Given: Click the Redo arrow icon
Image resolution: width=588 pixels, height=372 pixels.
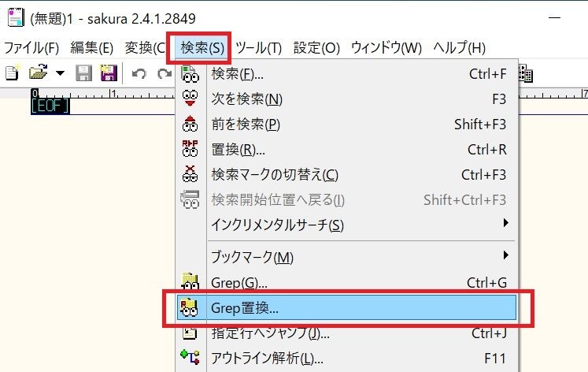Looking at the screenshot, I should [x=164, y=74].
